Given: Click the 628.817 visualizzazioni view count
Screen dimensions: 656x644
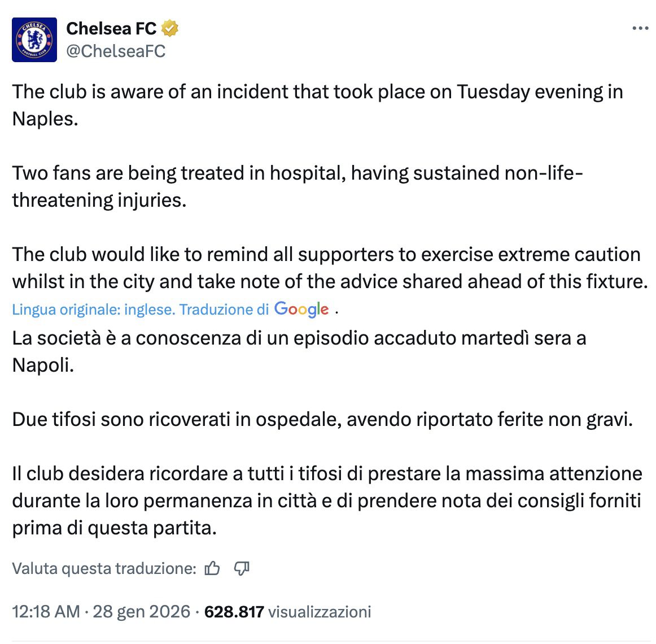Looking at the screenshot, I should click(x=288, y=612).
